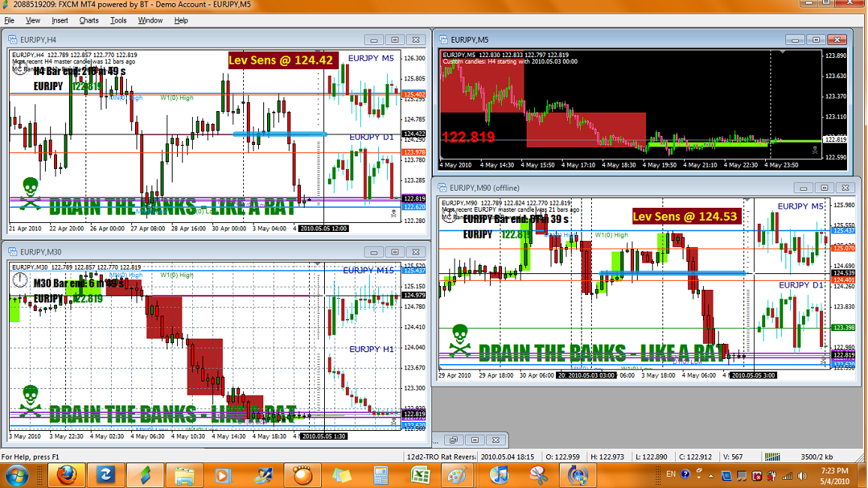Open Excel from the taskbar

(420, 476)
